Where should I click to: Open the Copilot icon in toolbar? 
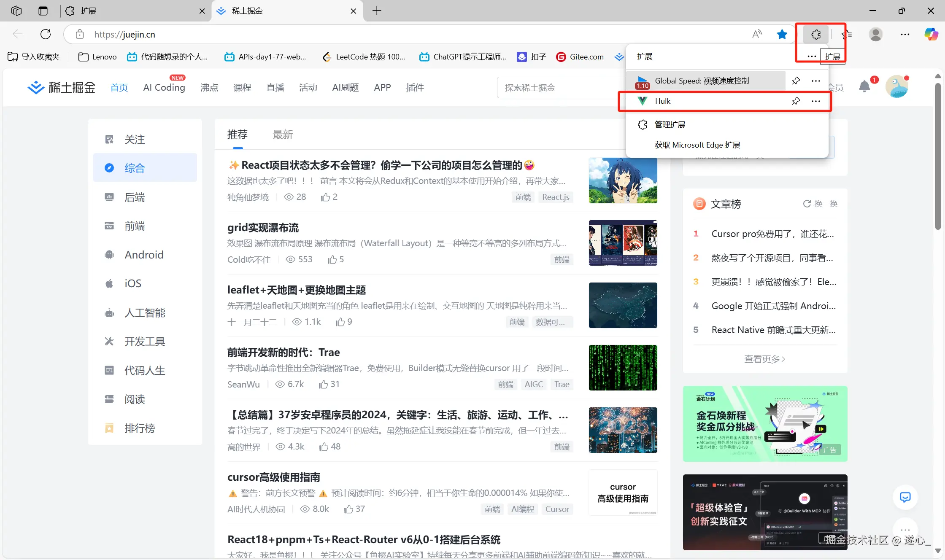coord(931,34)
